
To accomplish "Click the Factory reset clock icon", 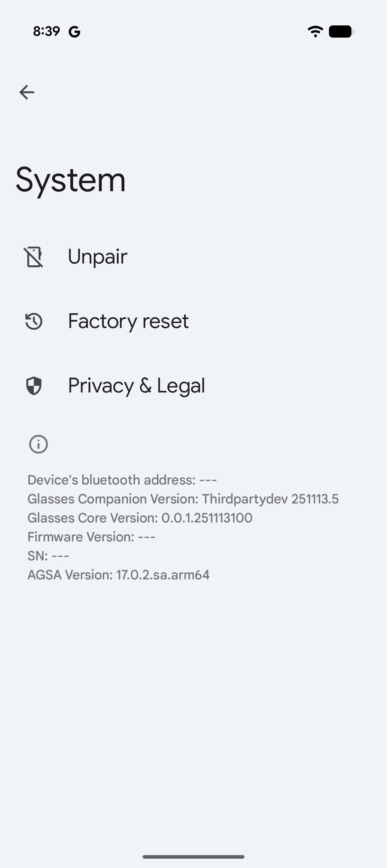I will tap(34, 321).
